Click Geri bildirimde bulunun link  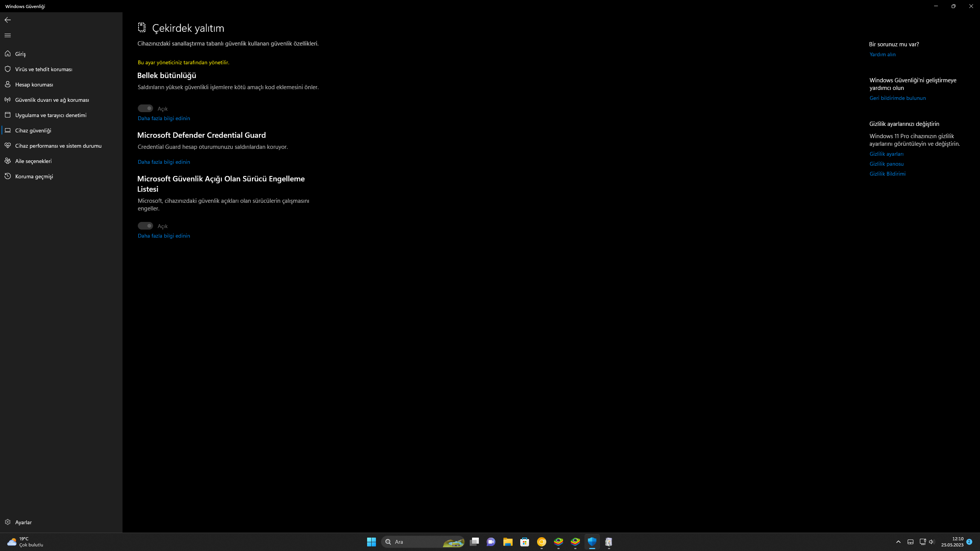(897, 98)
